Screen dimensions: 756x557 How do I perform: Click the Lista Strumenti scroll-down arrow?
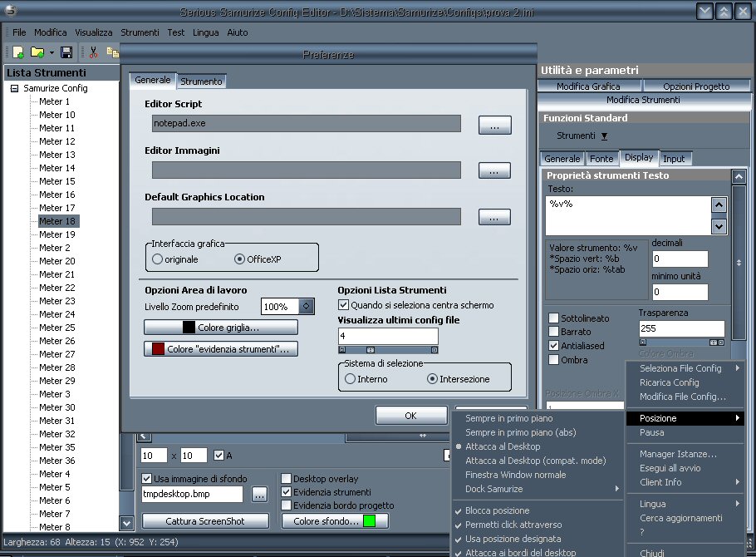[126, 523]
